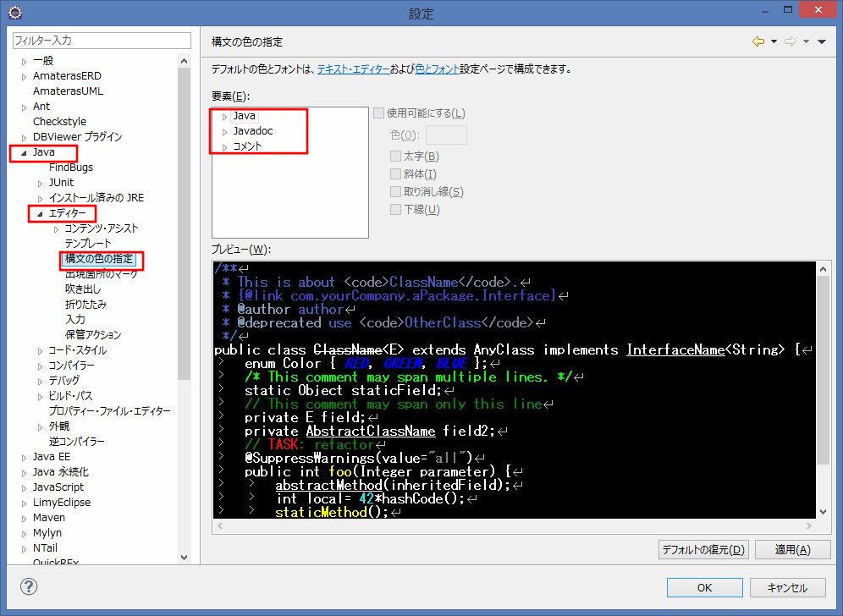
Task: Select Checkstyle in the tree
Action: (x=60, y=122)
